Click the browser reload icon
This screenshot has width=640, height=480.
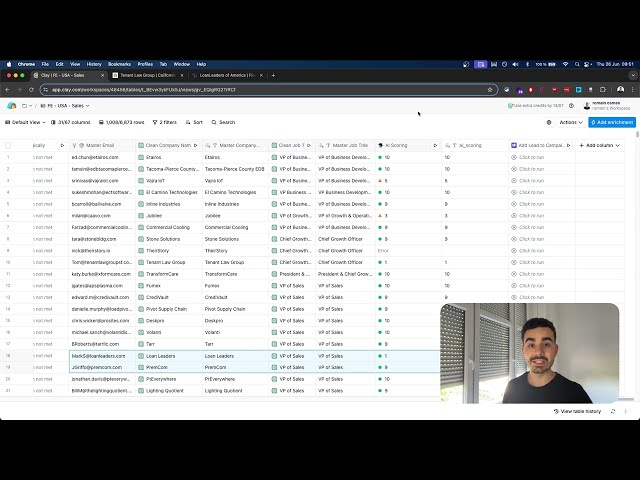tap(31, 89)
